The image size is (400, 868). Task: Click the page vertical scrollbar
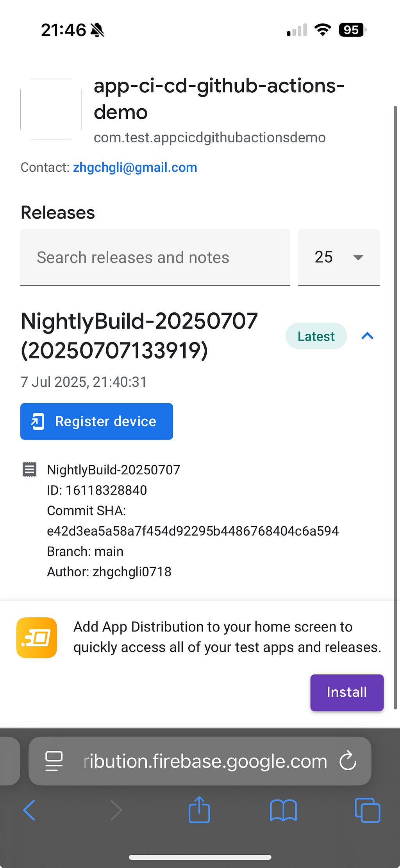(x=395, y=407)
